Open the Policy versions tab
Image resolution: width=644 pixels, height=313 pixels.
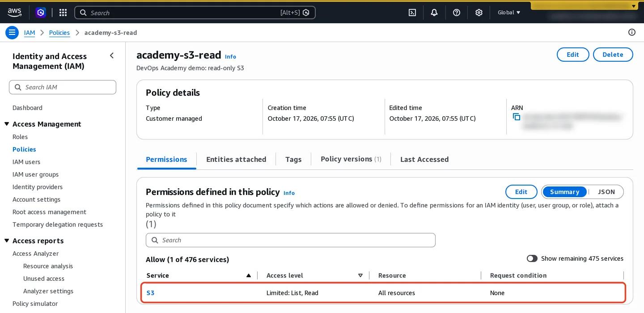click(351, 159)
